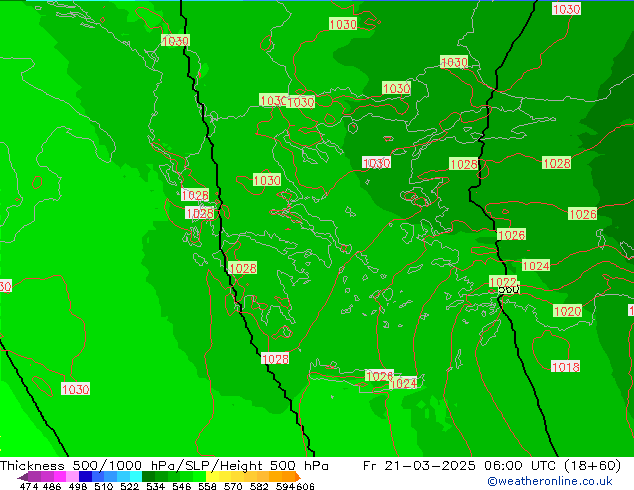
Task: Select the cyan legend swatch above 522
Action: (x=136, y=477)
